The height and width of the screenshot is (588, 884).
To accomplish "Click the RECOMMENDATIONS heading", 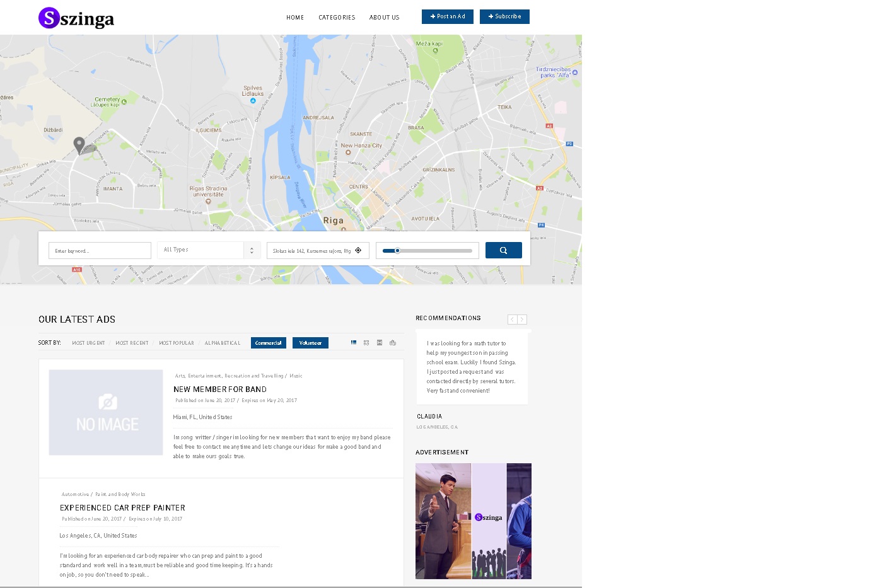I will 448,318.
